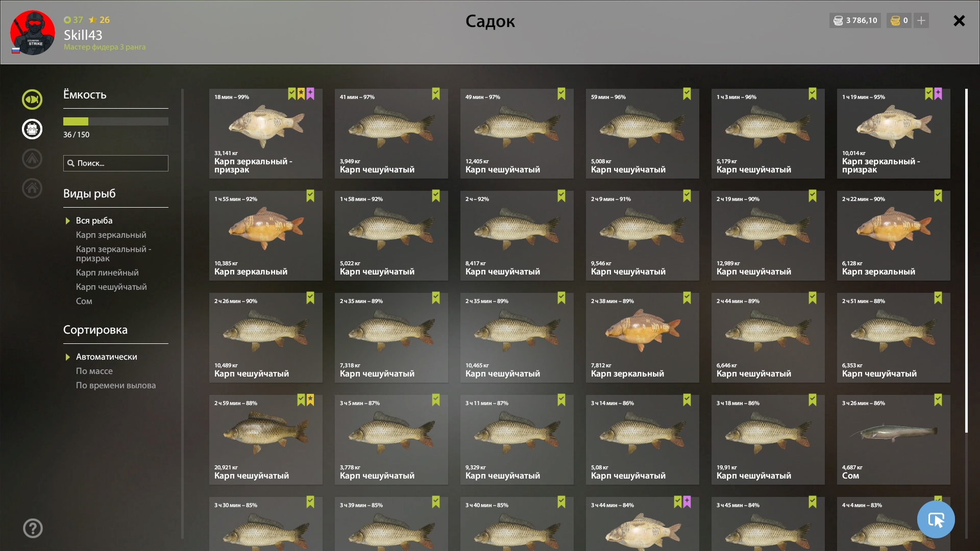Open the fish keepnet sidebar icon

[x=32, y=99]
